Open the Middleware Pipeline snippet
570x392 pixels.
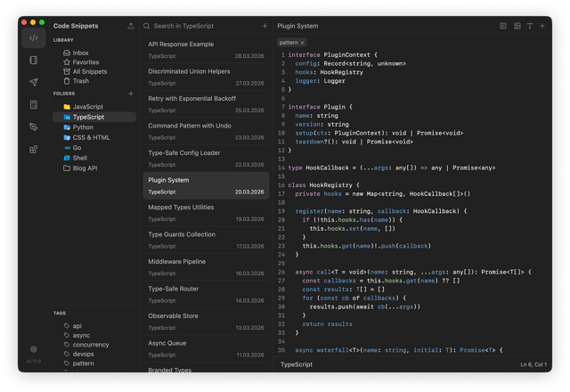[x=206, y=267]
